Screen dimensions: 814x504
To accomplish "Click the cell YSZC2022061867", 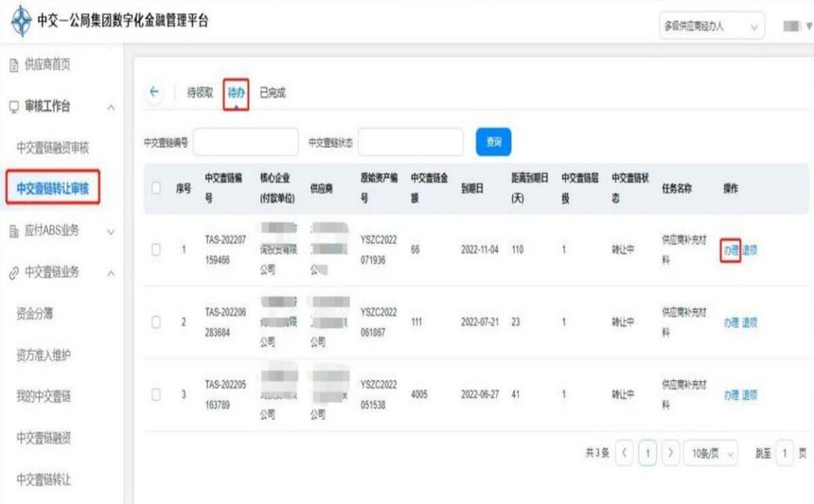I will coord(379,322).
